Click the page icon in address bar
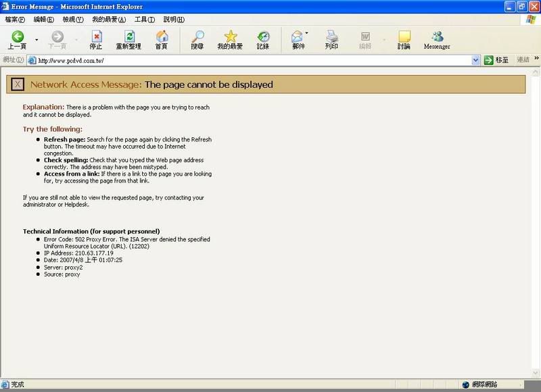The height and width of the screenshot is (392, 541). pos(32,60)
